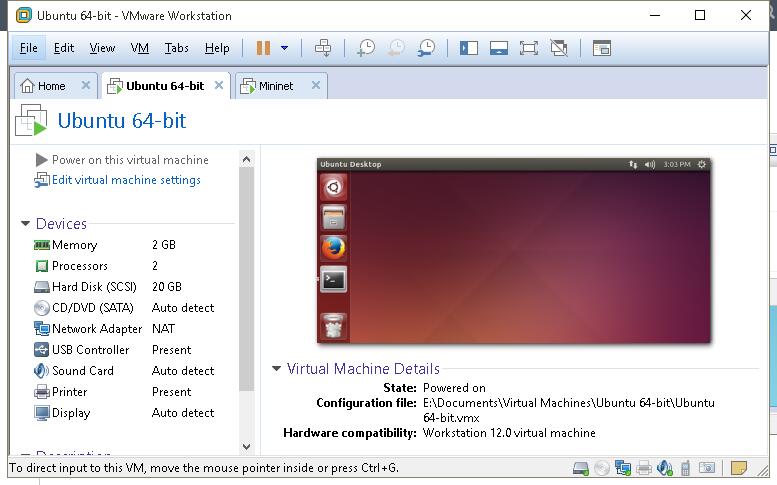This screenshot has width=777, height=485.
Task: Enter full screen mode icon
Action: coord(529,48)
